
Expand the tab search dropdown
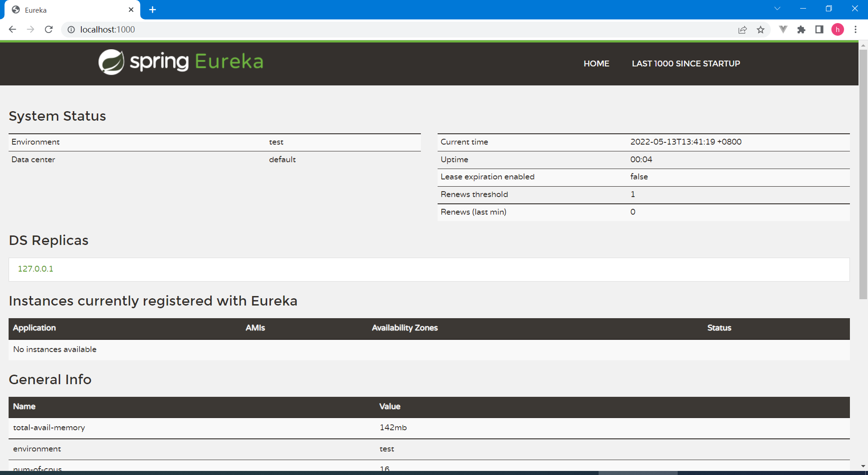coord(777,9)
